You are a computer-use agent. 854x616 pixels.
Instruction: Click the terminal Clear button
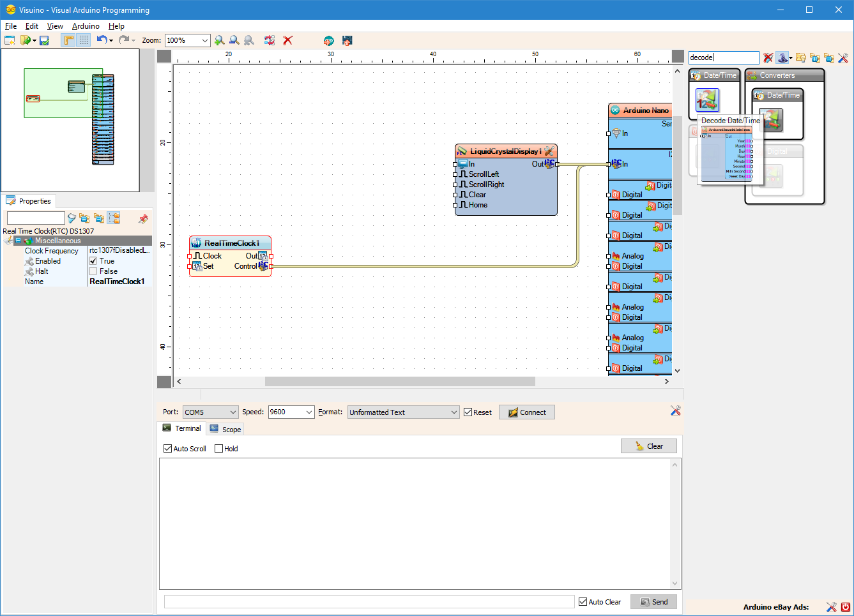649,446
